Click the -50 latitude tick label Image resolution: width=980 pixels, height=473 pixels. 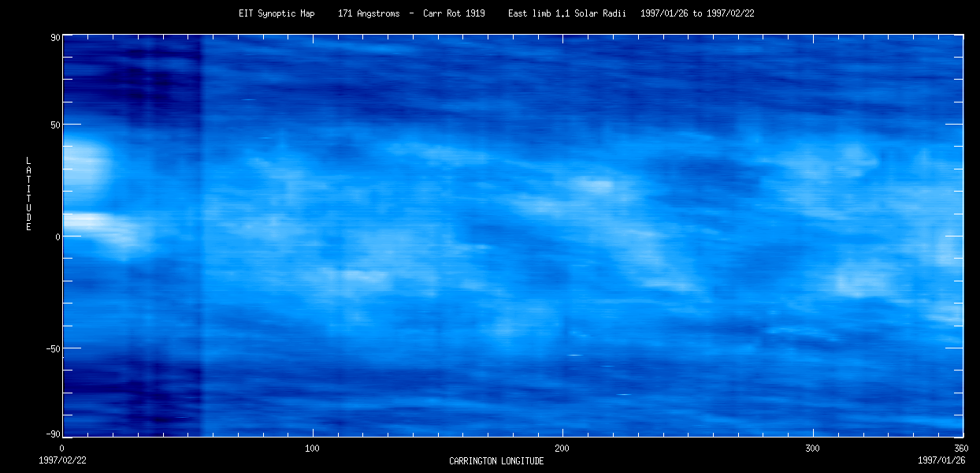(x=53, y=348)
